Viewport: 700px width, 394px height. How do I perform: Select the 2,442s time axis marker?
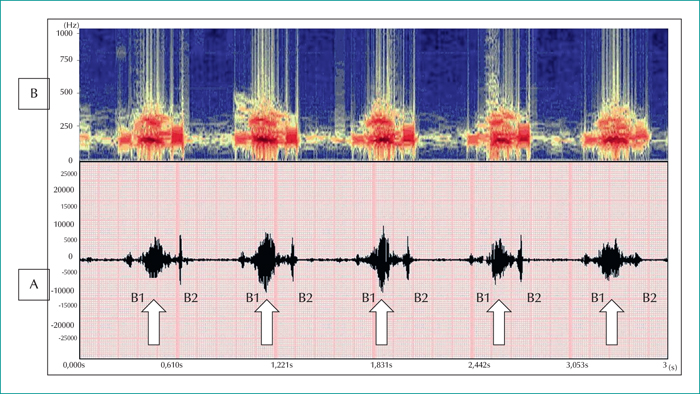(479, 365)
